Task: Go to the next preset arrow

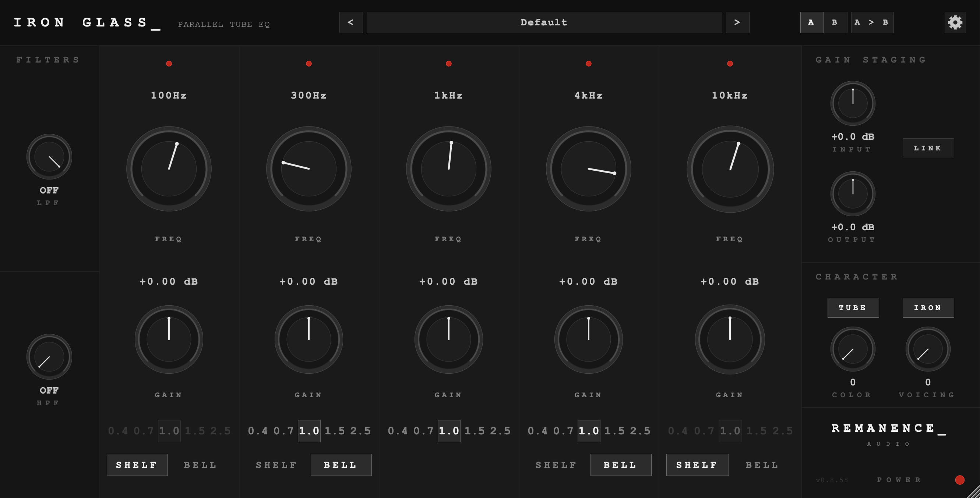Action: pyautogui.click(x=737, y=22)
